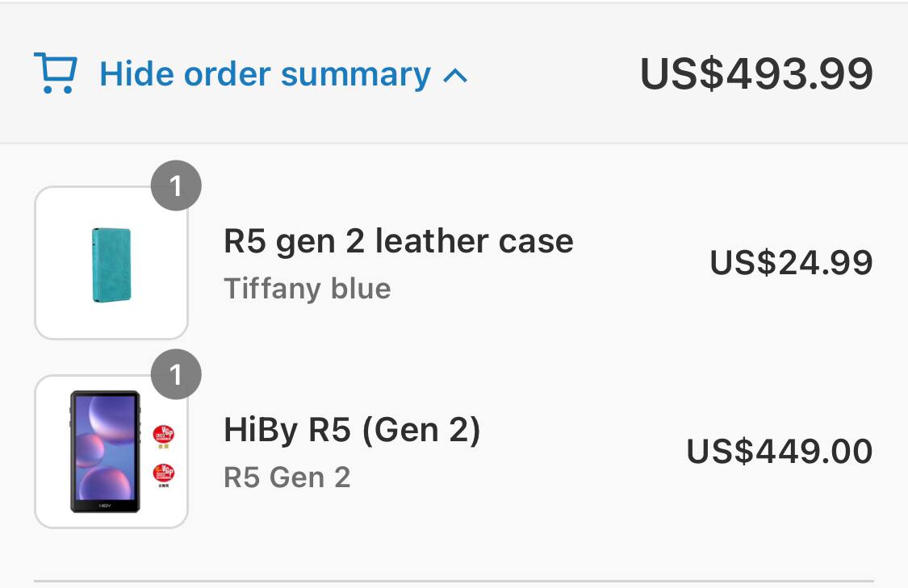Screen dimensions: 908x588
Task: Select the R5 Gen 2 variant label
Action: pos(287,477)
